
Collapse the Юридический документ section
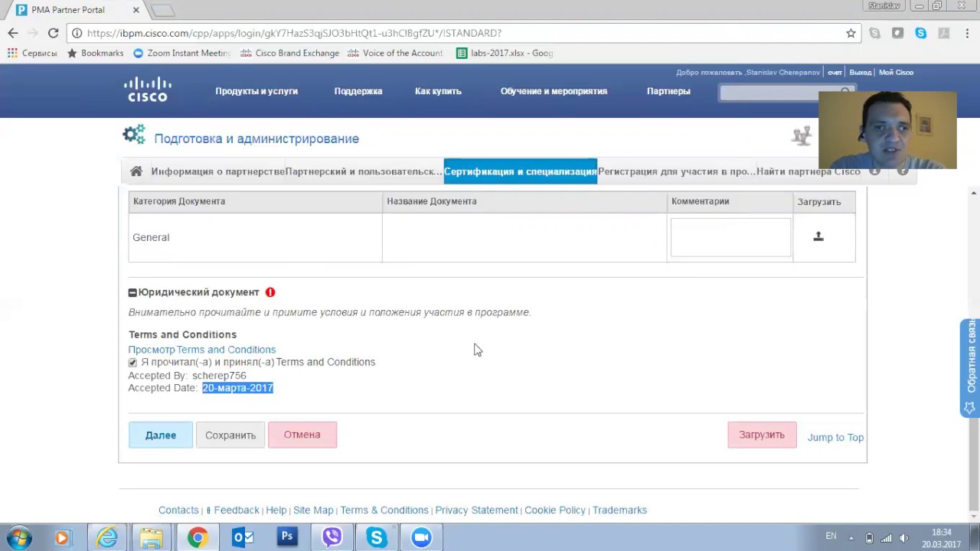coord(132,292)
